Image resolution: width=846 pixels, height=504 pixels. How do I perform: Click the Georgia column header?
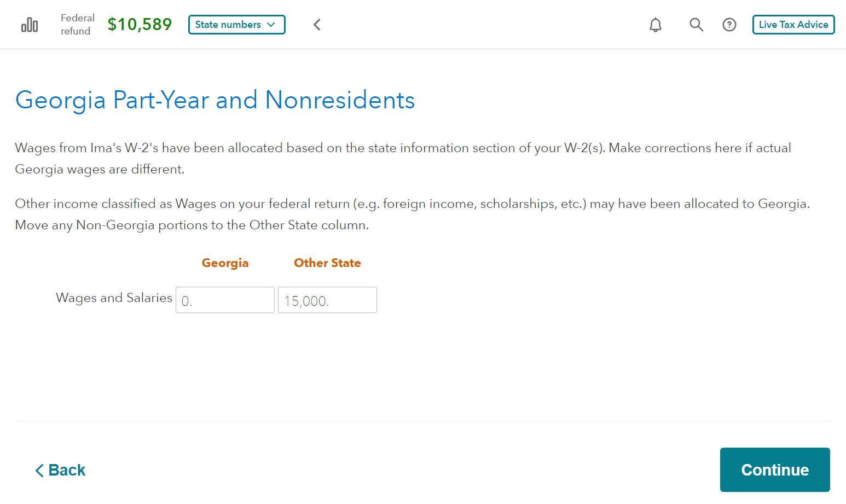tap(225, 263)
